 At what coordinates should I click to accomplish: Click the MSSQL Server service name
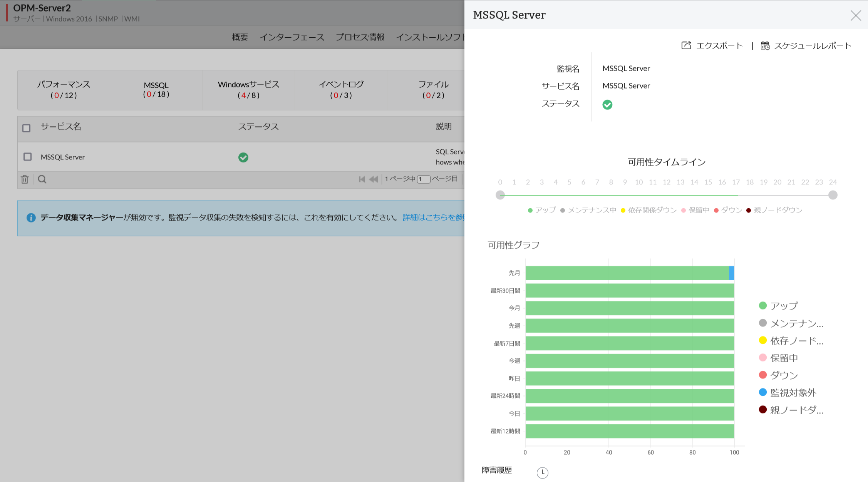[x=63, y=157]
